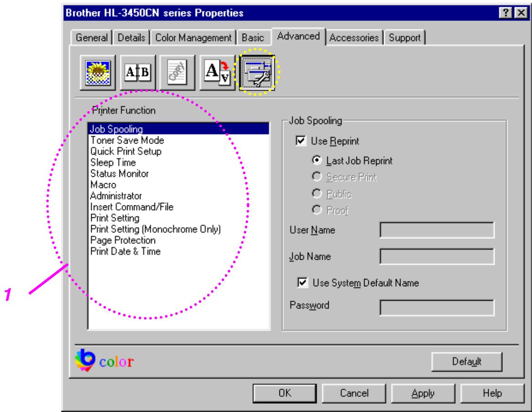The height and width of the screenshot is (412, 532).
Task: Click the Password input field
Action: coord(437,308)
